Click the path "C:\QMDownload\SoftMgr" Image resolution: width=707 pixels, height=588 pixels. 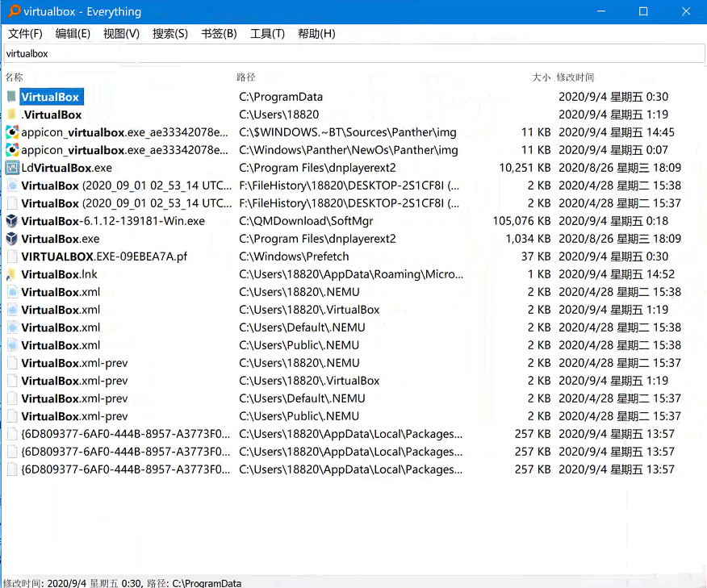point(306,221)
